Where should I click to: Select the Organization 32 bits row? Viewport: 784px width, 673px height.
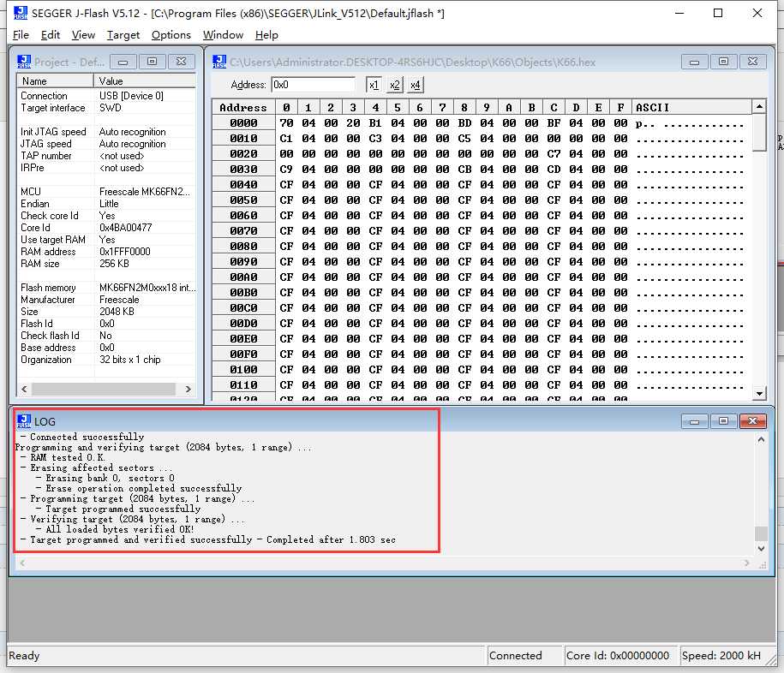tap(106, 360)
